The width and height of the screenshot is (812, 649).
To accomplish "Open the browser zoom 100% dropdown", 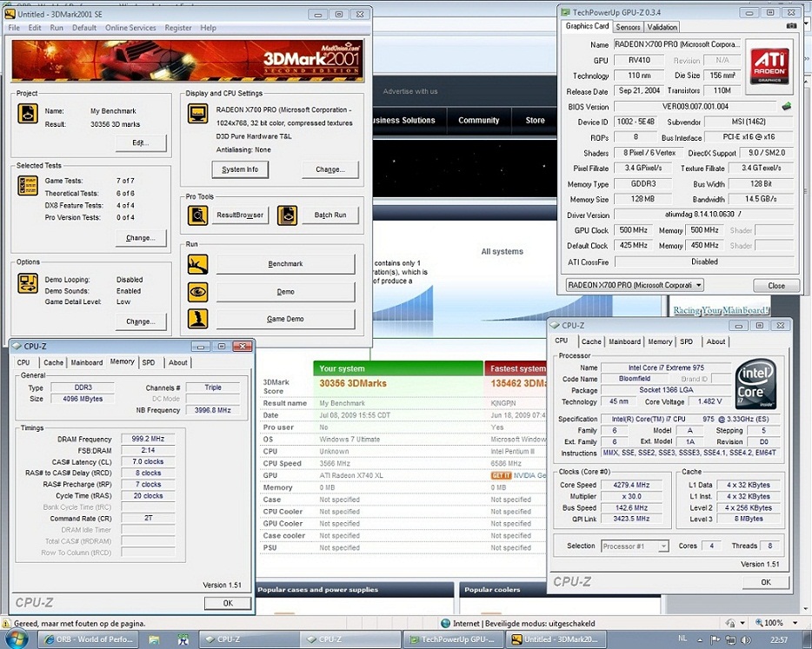I will click(794, 623).
